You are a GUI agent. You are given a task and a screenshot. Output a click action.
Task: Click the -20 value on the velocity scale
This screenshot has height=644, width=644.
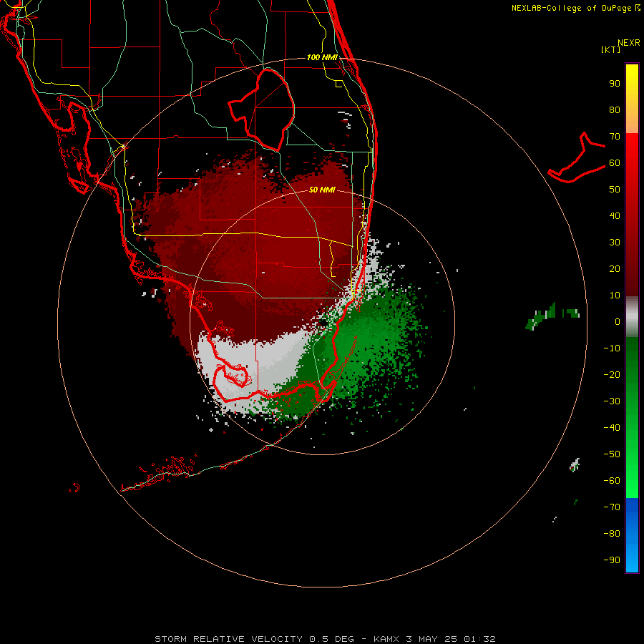pyautogui.click(x=612, y=375)
